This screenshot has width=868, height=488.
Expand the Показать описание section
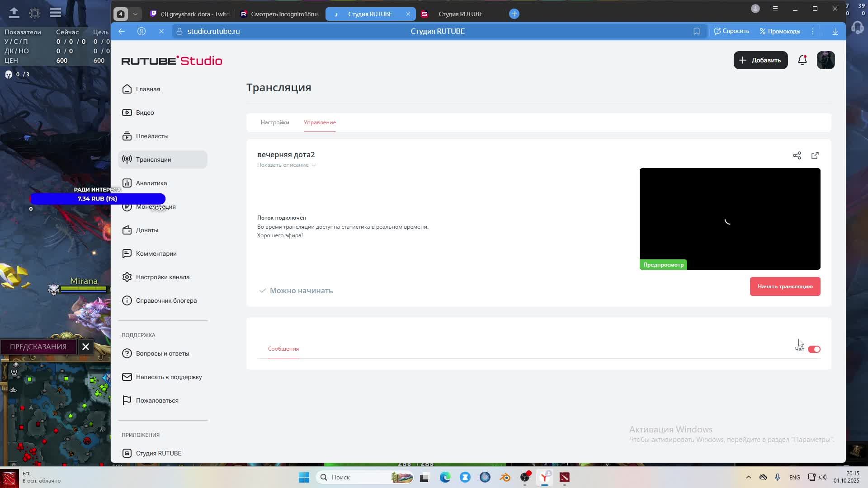pyautogui.click(x=286, y=164)
